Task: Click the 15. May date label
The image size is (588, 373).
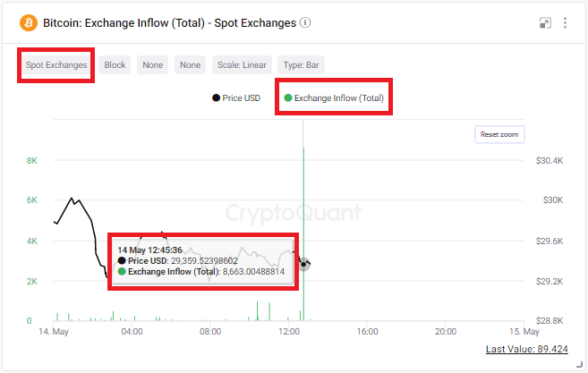Action: click(x=524, y=332)
